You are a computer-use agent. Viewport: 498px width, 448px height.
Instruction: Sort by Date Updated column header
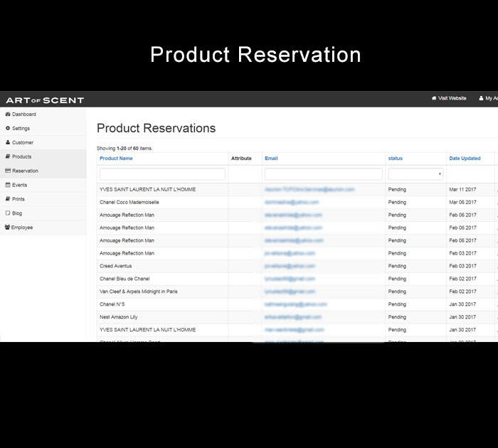pos(465,158)
